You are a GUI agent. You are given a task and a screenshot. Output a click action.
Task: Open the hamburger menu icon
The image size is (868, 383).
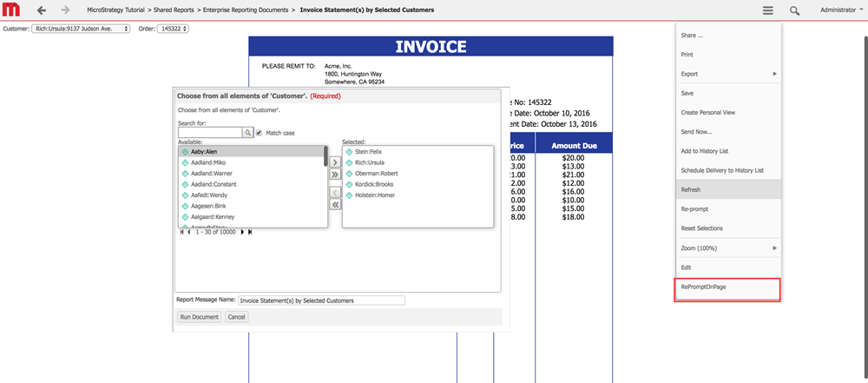(x=767, y=10)
